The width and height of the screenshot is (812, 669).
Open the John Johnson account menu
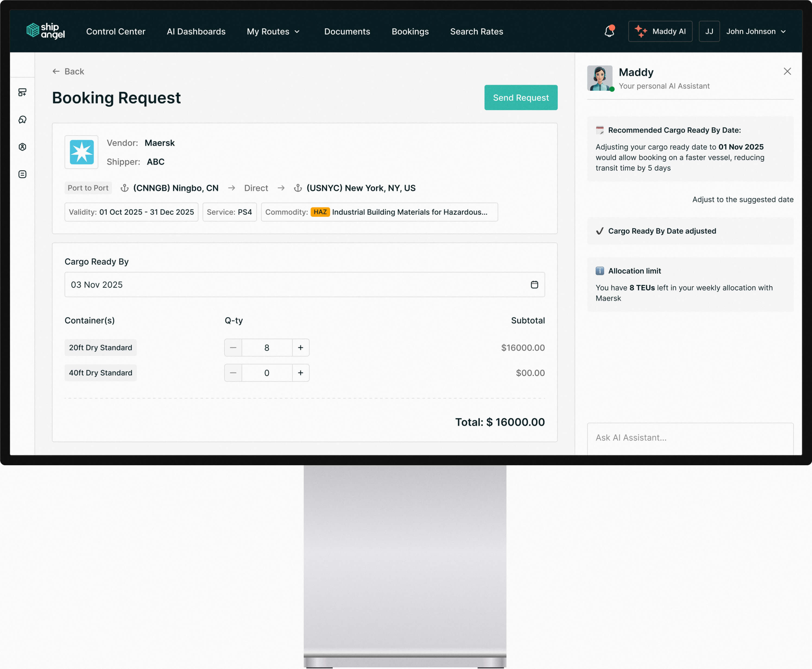click(x=755, y=31)
